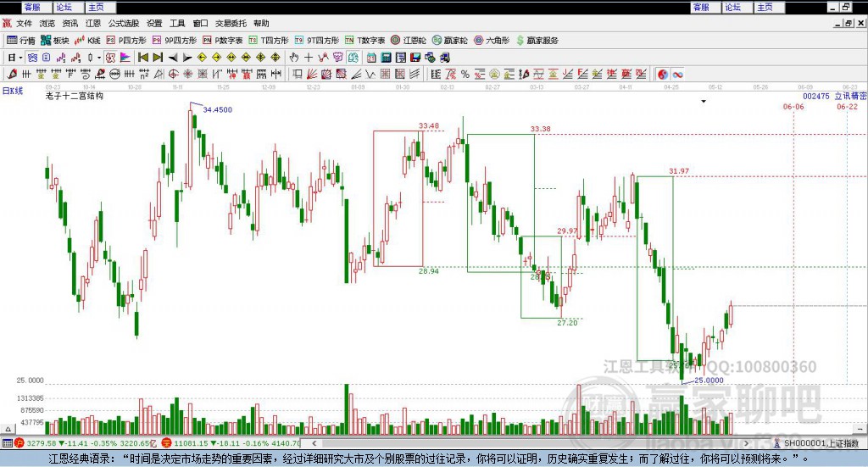Click the 客服 link at top left

(x=33, y=7)
